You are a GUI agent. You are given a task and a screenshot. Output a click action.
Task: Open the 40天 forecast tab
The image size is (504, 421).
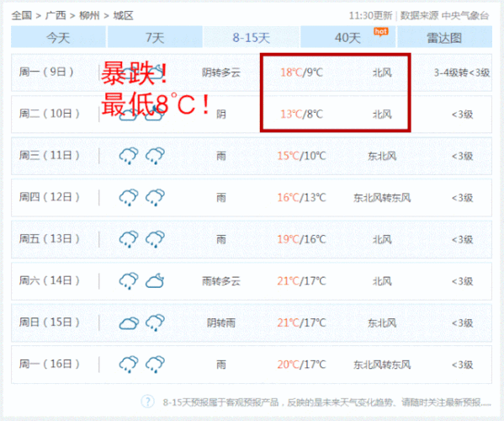348,37
